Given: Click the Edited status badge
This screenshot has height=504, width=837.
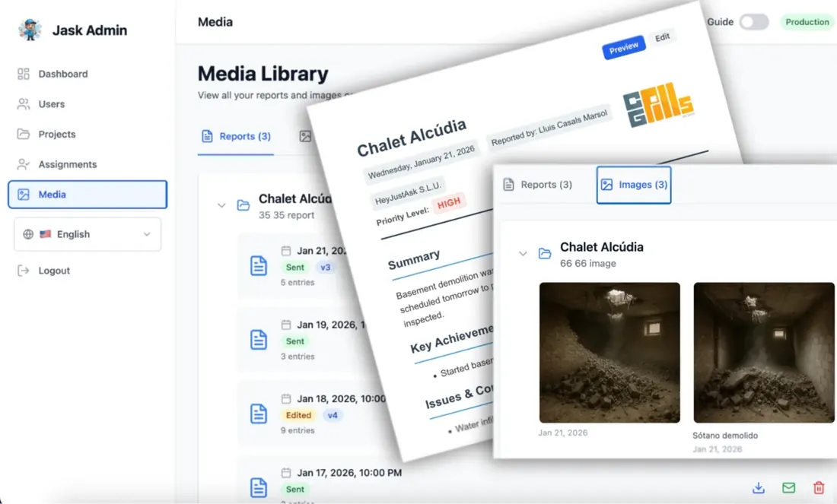Looking at the screenshot, I should pos(298,415).
